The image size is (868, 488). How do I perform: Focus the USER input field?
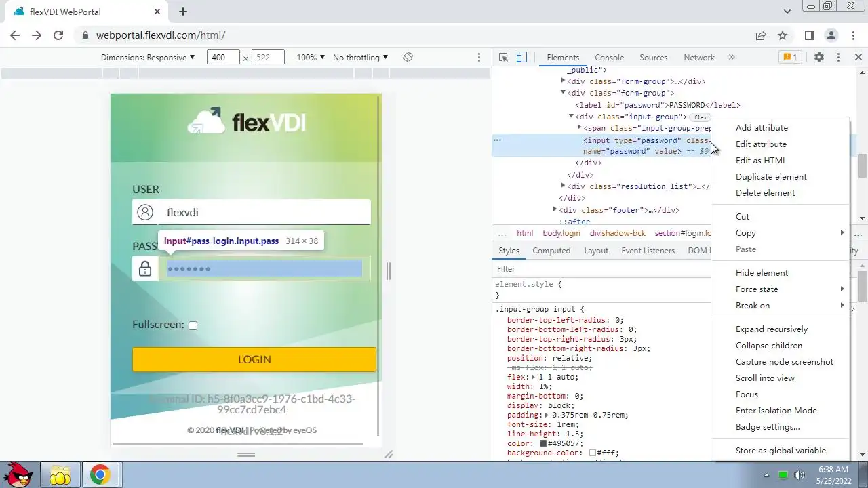coord(264,212)
